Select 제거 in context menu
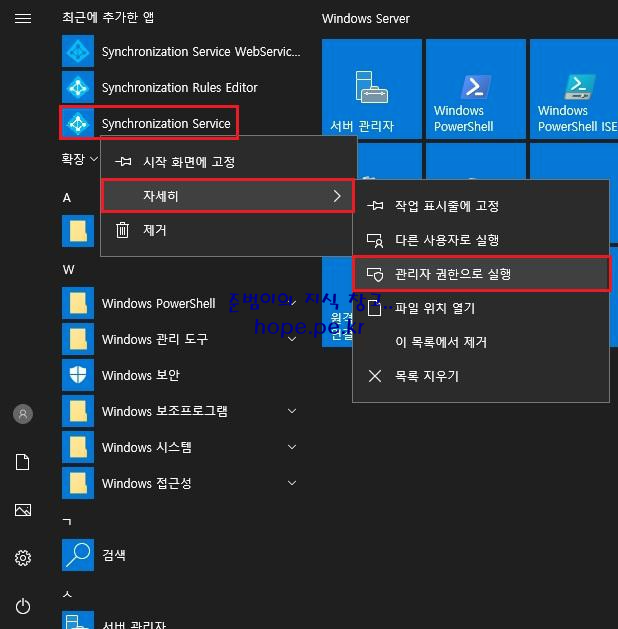Image resolution: width=618 pixels, height=629 pixels. coord(227,230)
